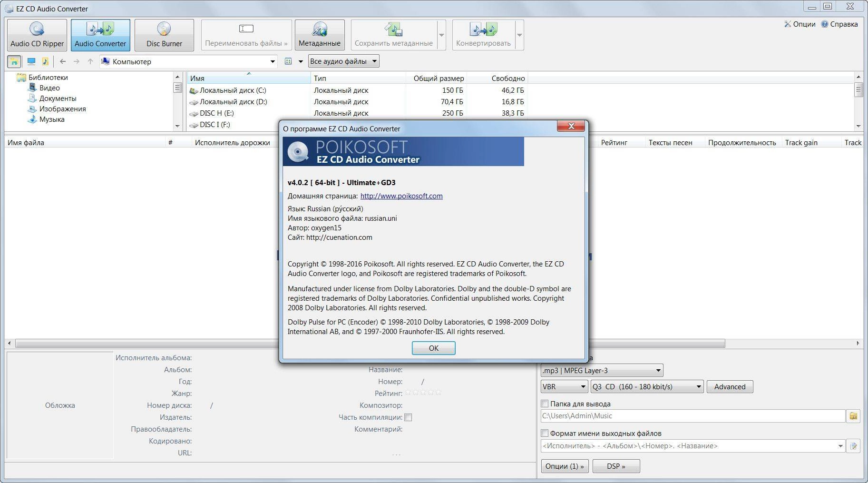Open the Метаданные toolbar button

pos(320,35)
